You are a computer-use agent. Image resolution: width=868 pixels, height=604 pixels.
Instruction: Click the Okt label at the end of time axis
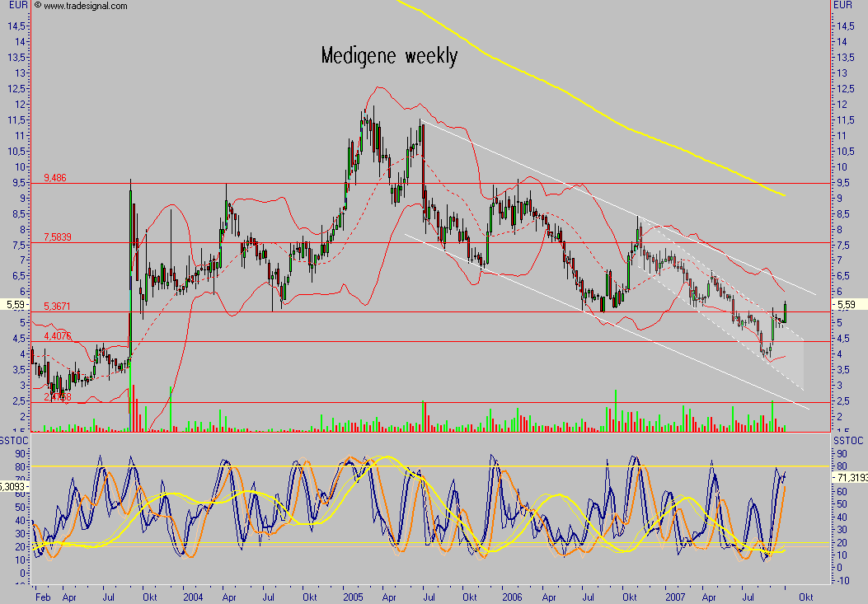(x=806, y=597)
